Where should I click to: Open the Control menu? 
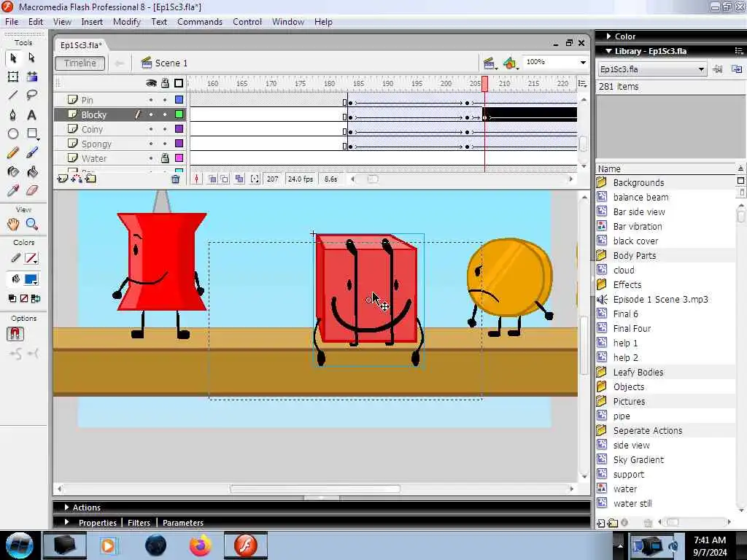coord(247,22)
